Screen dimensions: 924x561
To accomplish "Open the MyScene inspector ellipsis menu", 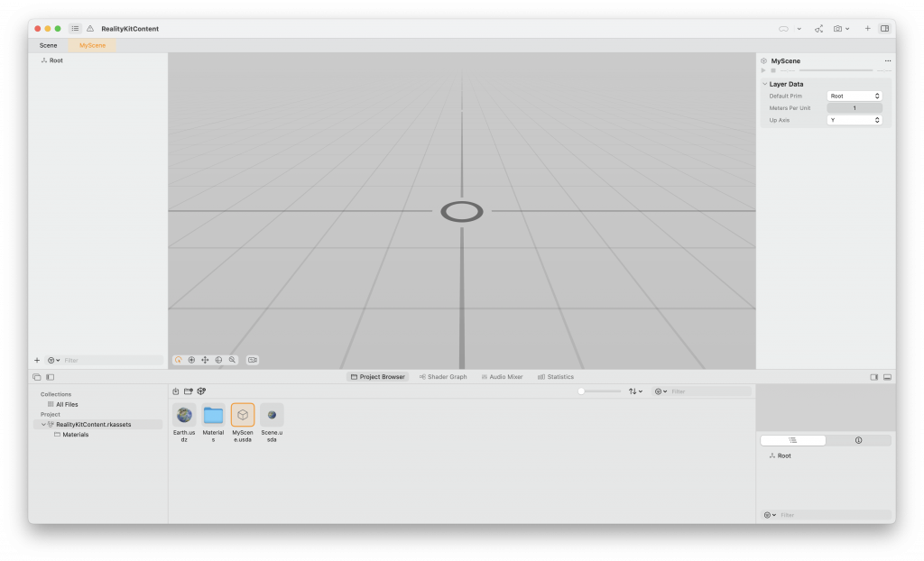I will pyautogui.click(x=888, y=60).
